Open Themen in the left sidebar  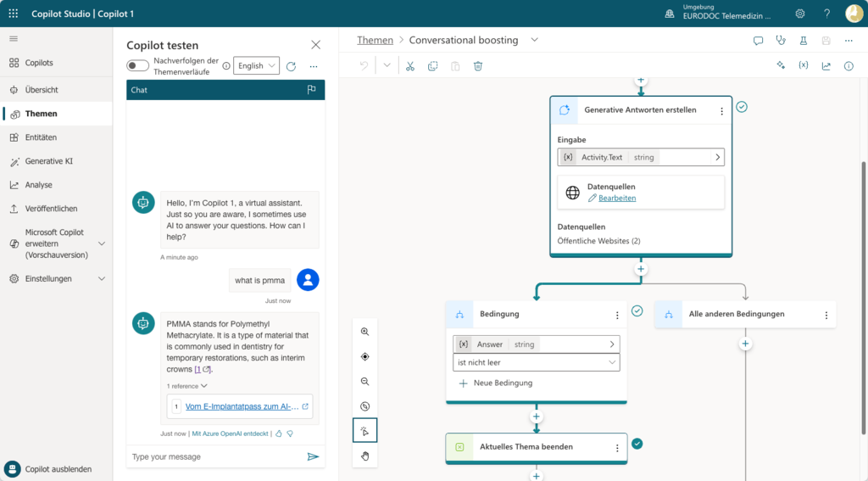[42, 114]
